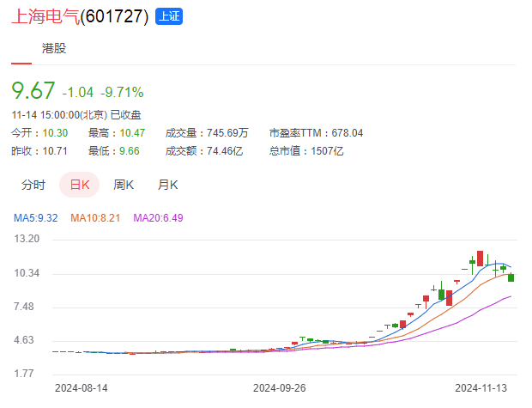Click the 4.63 y-axis label
The image size is (532, 408).
coord(24,340)
